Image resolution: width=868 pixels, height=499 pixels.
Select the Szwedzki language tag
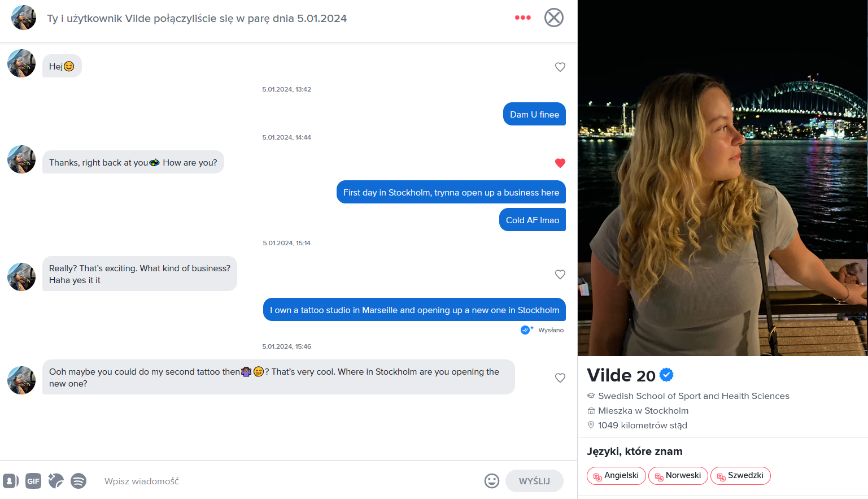click(740, 475)
